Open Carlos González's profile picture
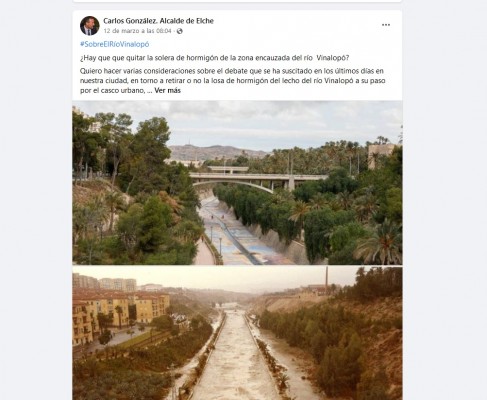 click(90, 26)
